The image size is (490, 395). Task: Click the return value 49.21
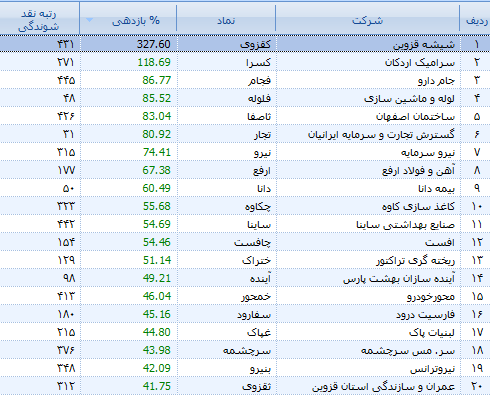pos(157,278)
